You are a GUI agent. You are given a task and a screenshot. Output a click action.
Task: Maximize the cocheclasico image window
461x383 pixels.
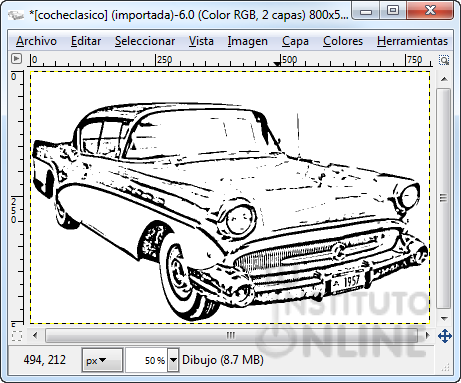coord(393,11)
